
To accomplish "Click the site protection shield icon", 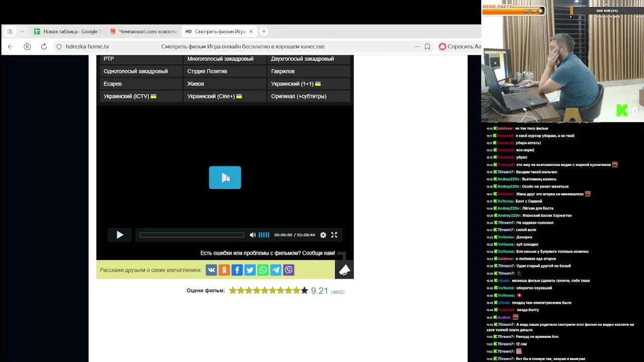I will click(x=59, y=46).
